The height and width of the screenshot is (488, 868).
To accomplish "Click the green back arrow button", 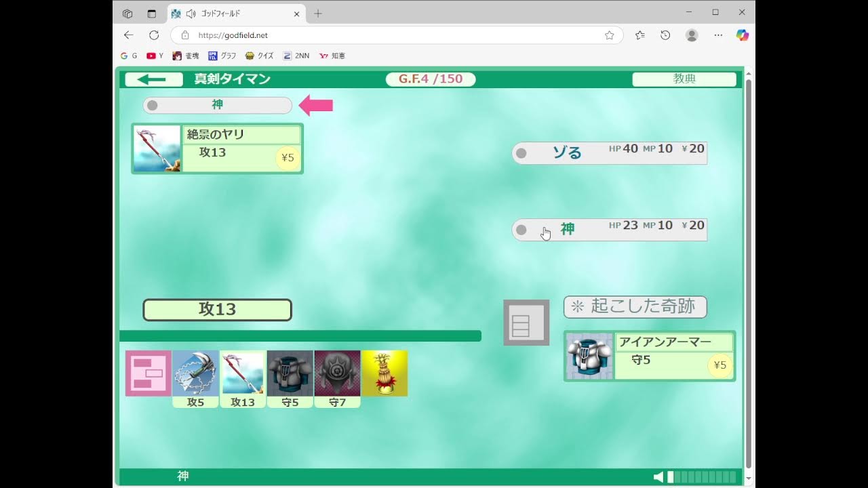I will (154, 79).
